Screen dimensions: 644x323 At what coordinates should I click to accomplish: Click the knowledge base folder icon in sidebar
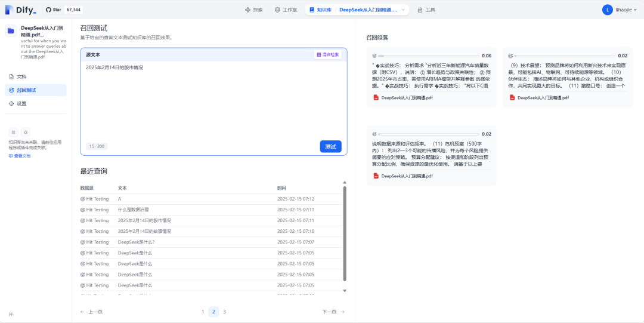(x=11, y=31)
